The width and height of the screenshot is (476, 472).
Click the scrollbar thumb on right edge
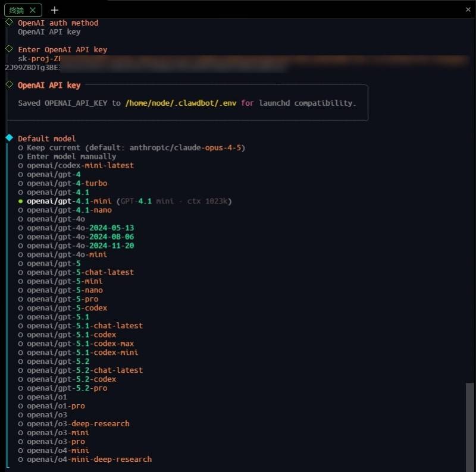[470, 427]
